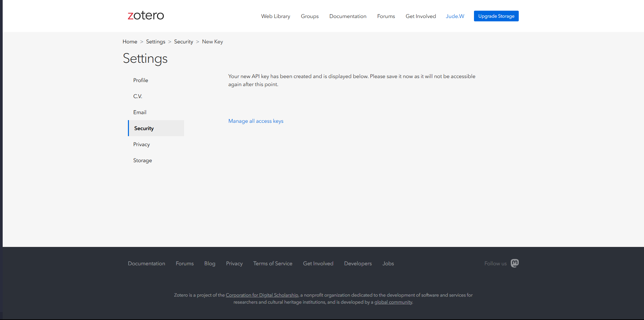
Task: Open Terms of Service footer link
Action: [273, 263]
